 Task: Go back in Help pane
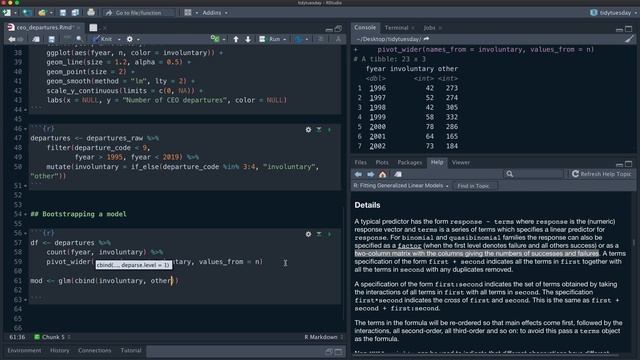pyautogui.click(x=358, y=174)
